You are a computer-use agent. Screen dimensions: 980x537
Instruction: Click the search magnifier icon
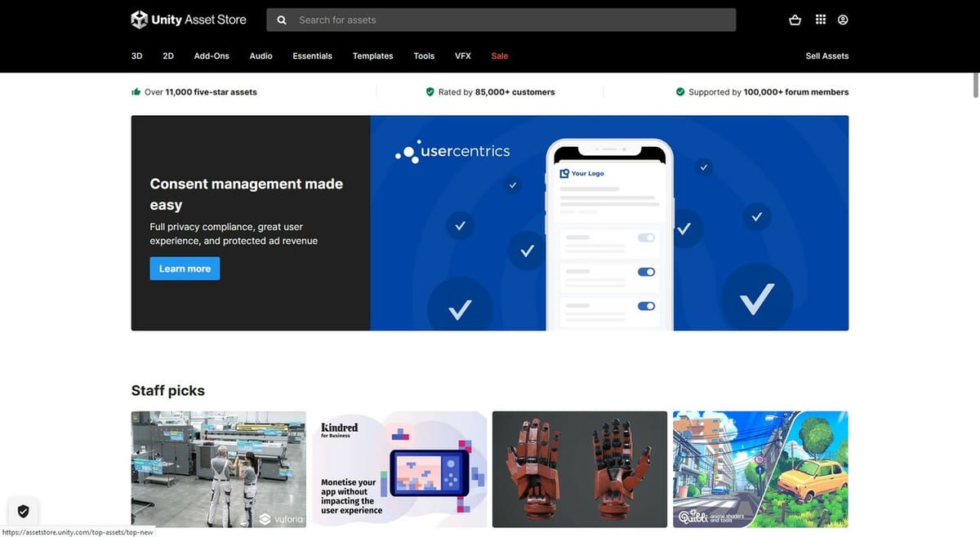pos(282,20)
